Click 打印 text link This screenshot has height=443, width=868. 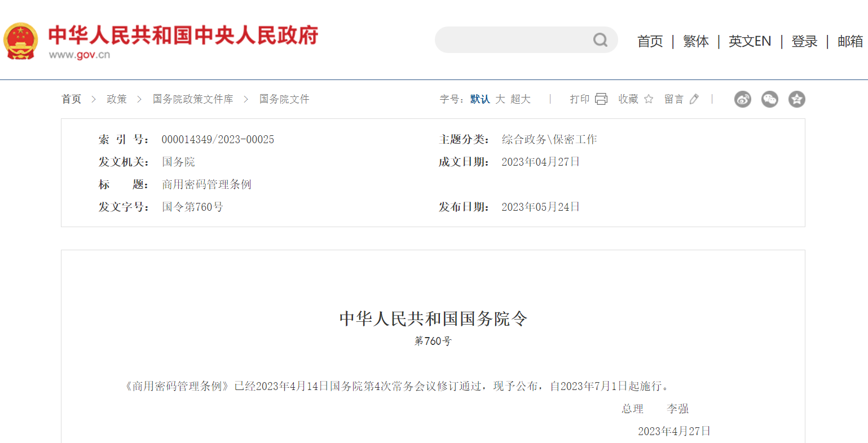coord(580,99)
